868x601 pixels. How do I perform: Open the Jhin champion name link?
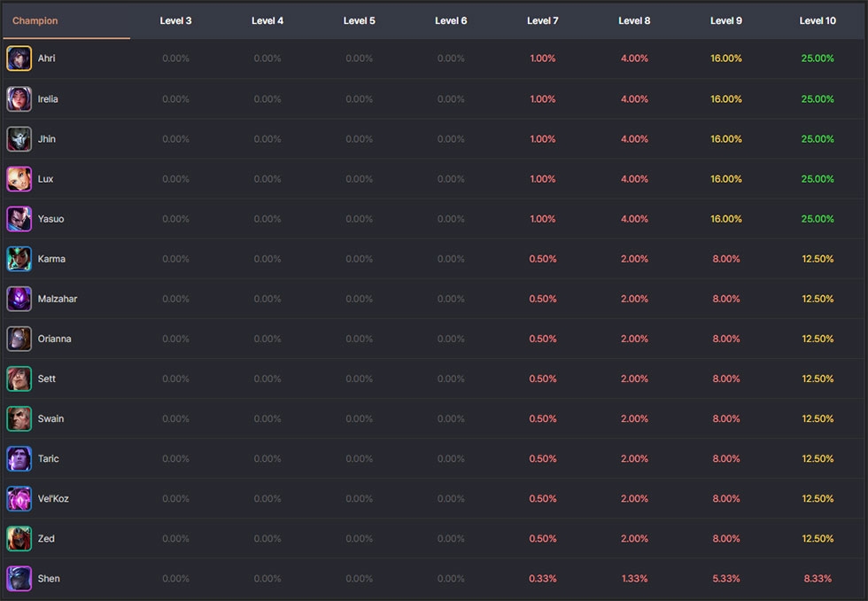[x=46, y=139]
